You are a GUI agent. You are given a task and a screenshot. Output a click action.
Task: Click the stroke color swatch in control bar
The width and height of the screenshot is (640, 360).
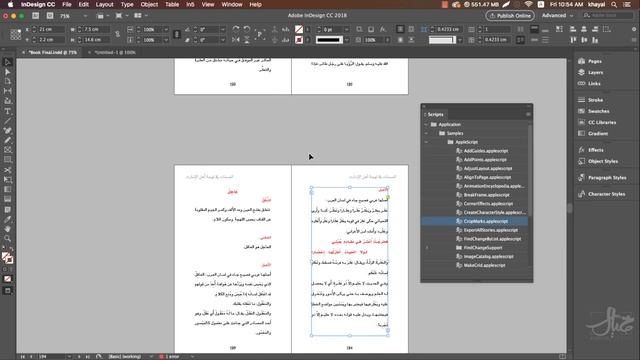point(299,40)
